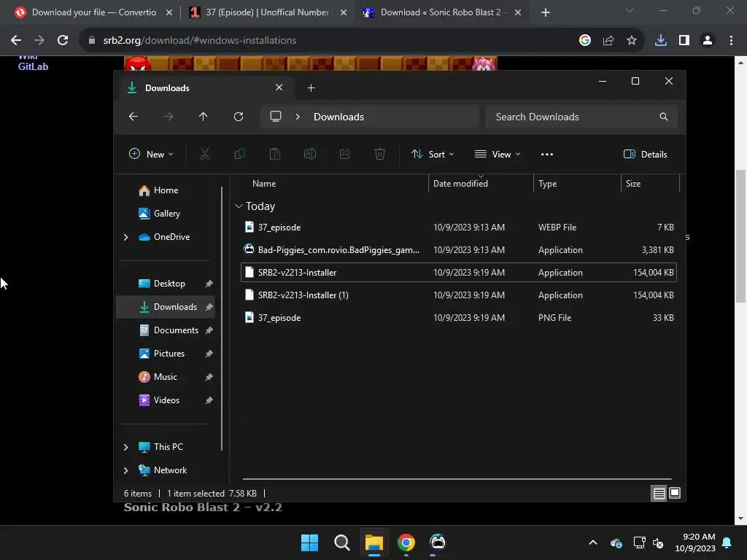Click the Paste icon in Explorer toolbar
The width and height of the screenshot is (747, 560).
[275, 154]
